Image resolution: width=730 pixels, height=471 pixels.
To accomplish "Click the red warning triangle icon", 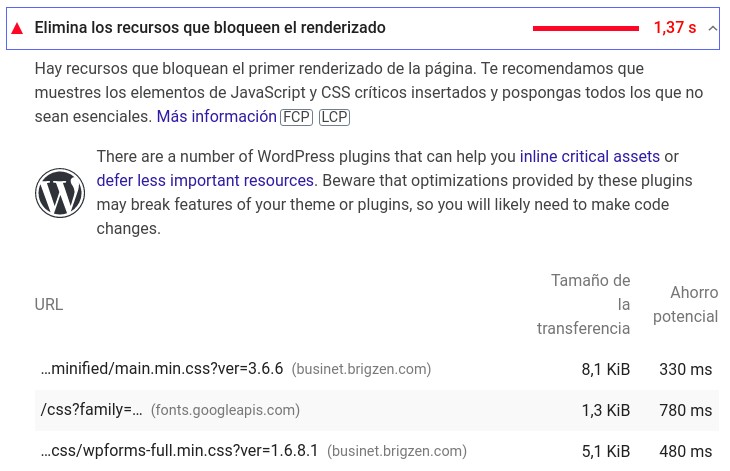I will tap(17, 29).
